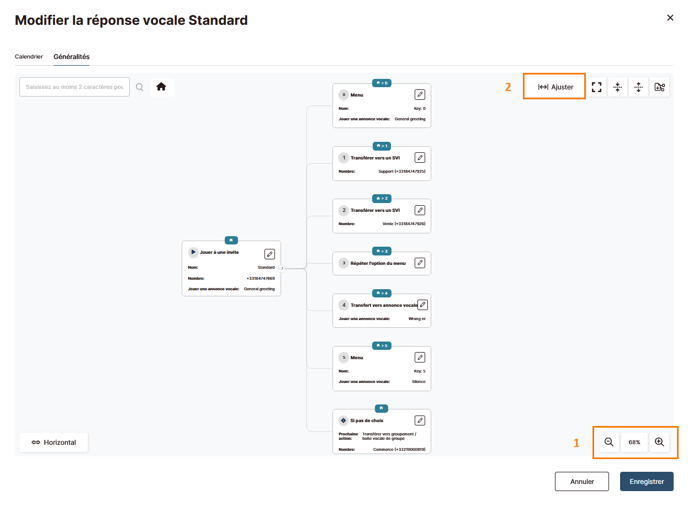Zoom out with the minus magnifier
Screen dimensions: 688x506
pos(609,442)
